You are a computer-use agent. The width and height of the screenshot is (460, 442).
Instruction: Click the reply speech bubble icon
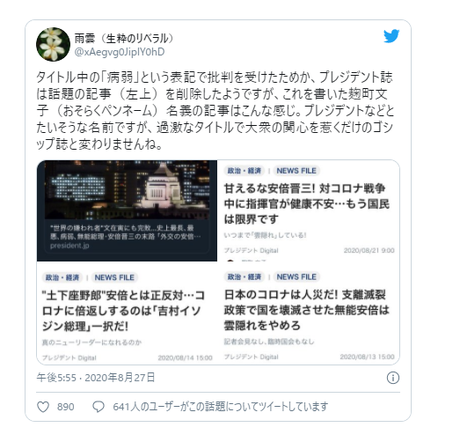pyautogui.click(x=98, y=407)
